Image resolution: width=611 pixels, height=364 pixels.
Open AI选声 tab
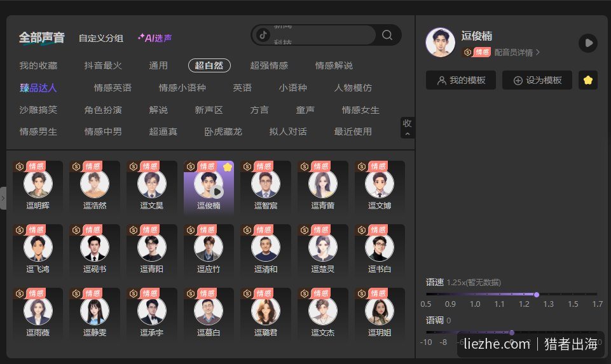pos(154,37)
